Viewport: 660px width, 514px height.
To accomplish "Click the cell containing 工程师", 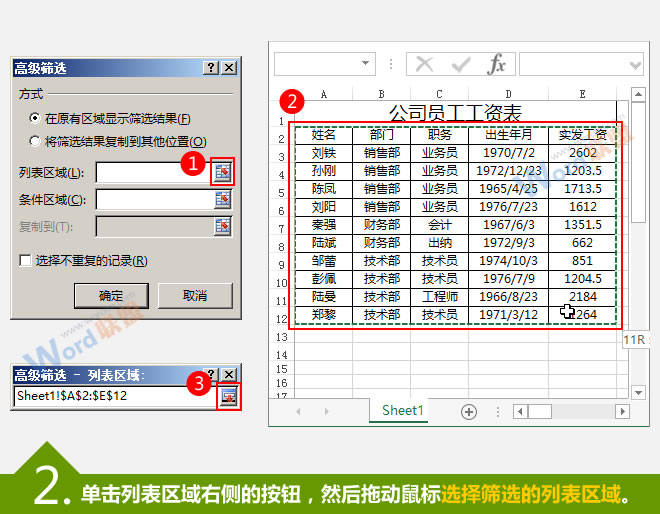I will point(439,297).
